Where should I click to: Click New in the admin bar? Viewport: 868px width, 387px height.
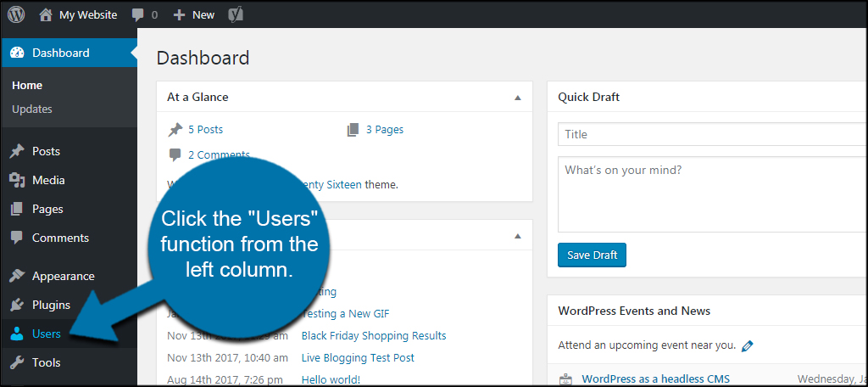click(203, 15)
